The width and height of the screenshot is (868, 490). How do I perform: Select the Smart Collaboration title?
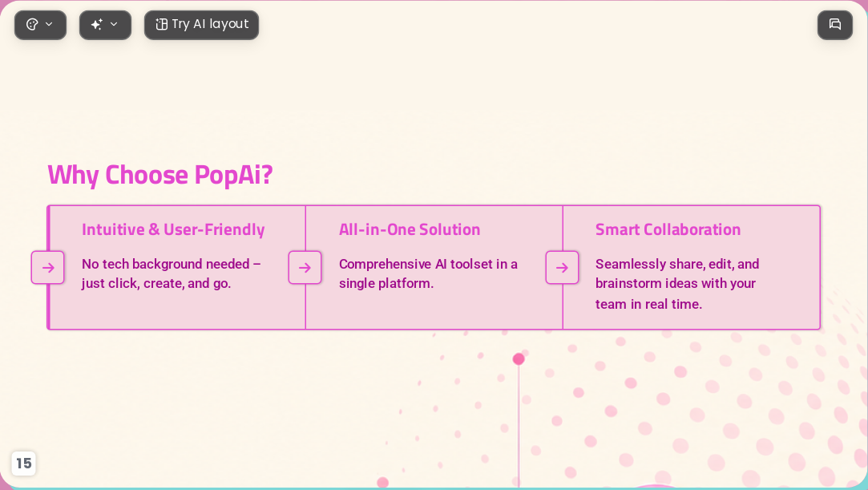(x=668, y=229)
